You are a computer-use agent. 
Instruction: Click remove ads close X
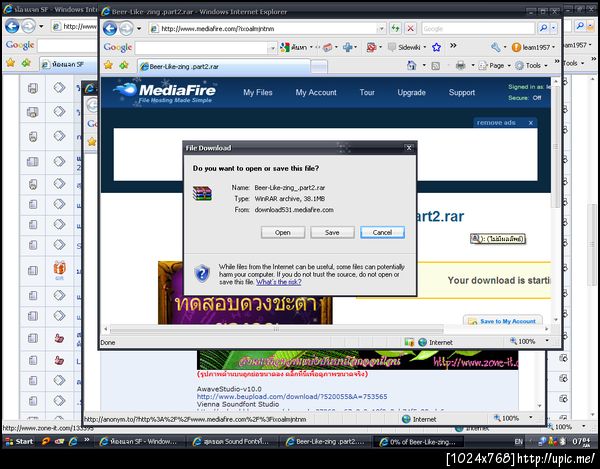coord(531,123)
